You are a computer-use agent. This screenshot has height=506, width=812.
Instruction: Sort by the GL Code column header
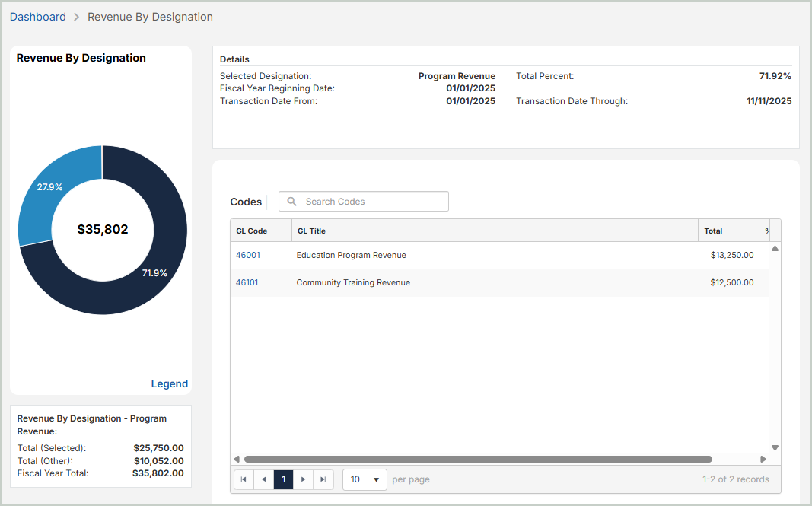[252, 231]
